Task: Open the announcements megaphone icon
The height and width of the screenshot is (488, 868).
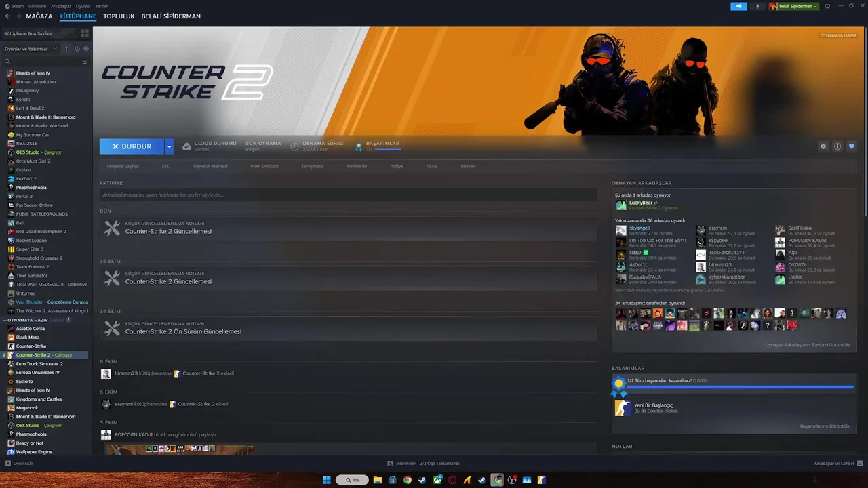Action: (738, 6)
